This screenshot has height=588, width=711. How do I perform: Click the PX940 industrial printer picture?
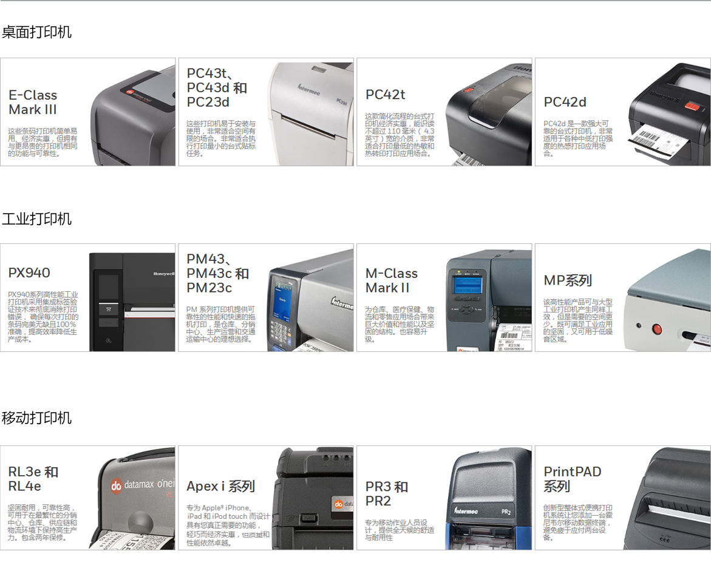132,302
